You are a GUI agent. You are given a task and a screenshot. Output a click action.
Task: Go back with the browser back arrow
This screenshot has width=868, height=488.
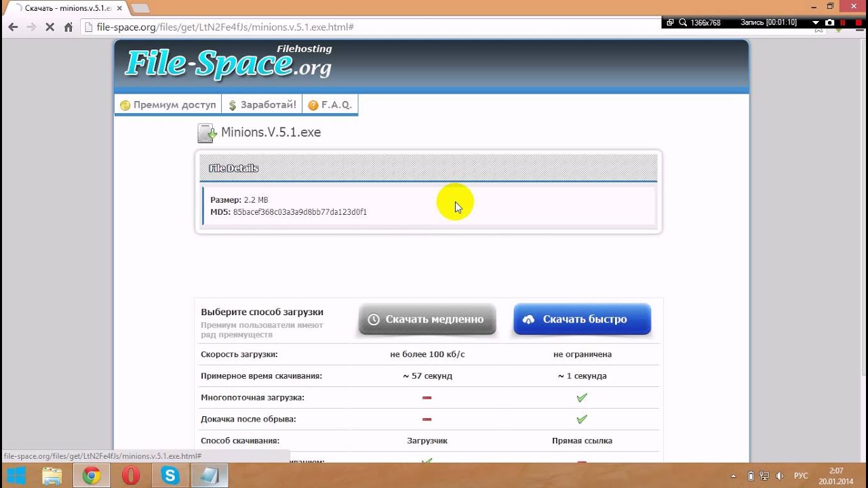(x=13, y=27)
